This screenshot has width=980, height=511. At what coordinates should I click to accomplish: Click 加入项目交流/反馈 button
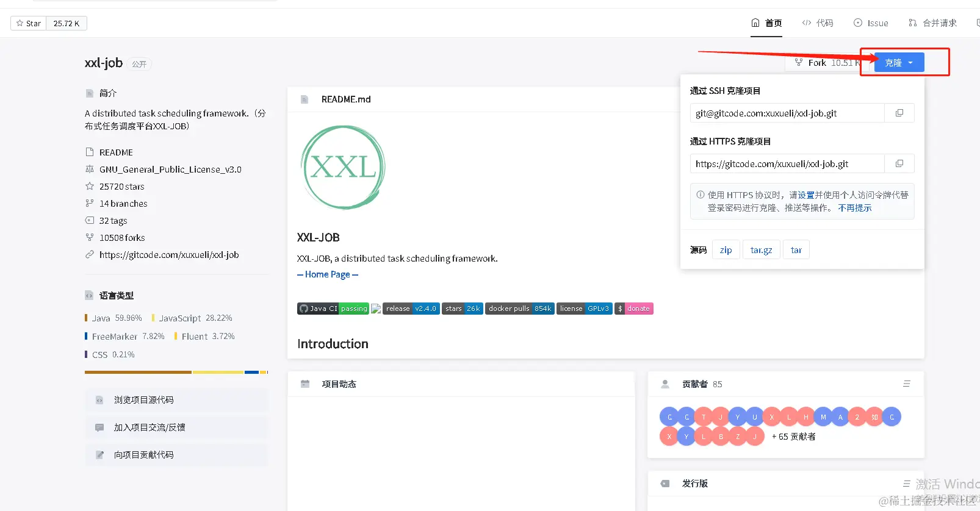click(176, 427)
